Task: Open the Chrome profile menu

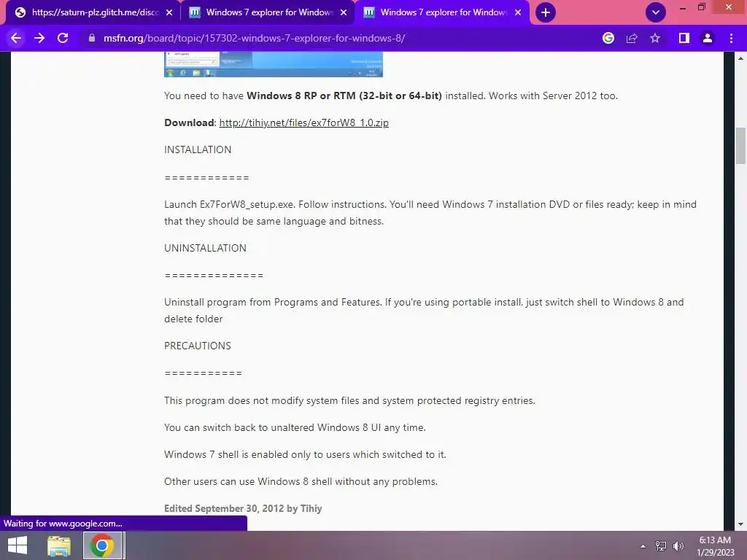Action: click(x=708, y=38)
